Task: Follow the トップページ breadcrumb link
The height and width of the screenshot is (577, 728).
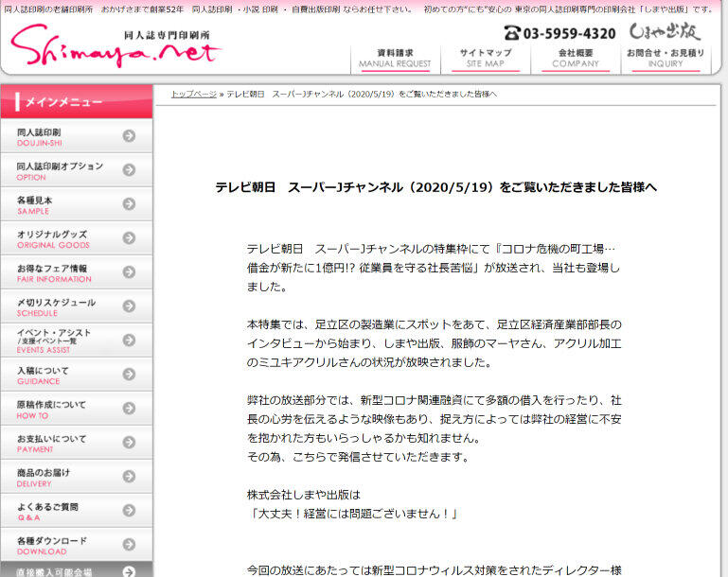Action: (x=194, y=95)
